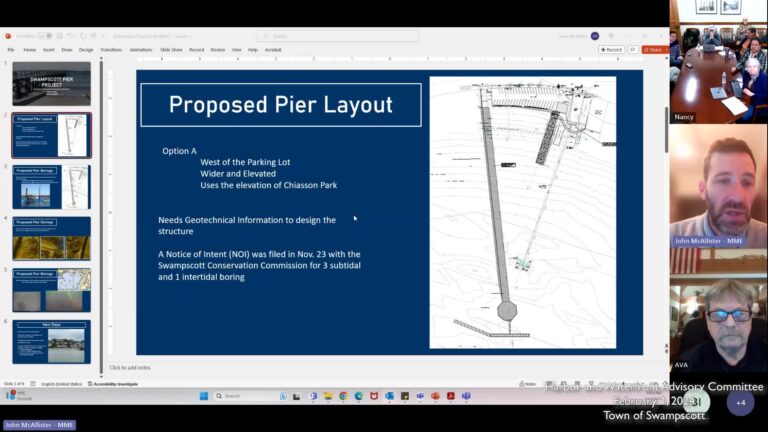Open Adobe Acrobat from the taskbar

point(450,396)
